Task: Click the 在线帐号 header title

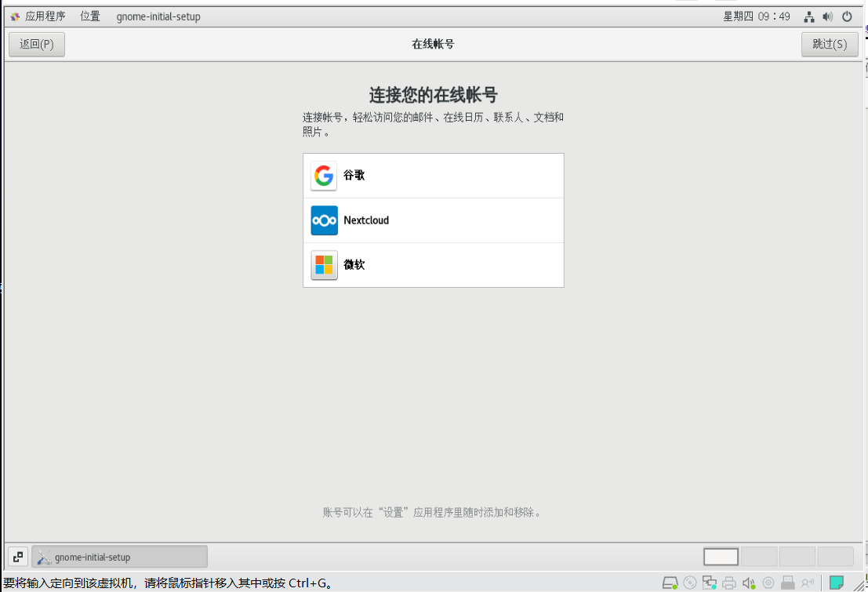Action: pos(433,45)
